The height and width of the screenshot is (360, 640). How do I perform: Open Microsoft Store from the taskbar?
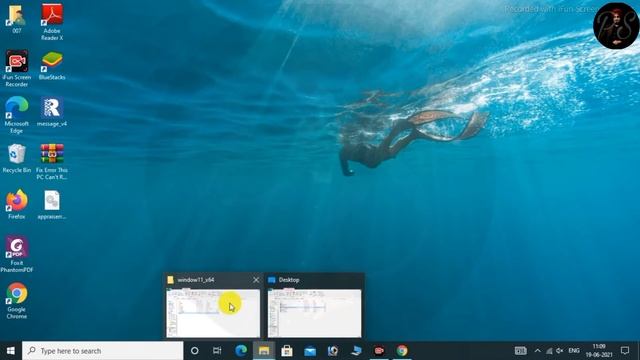pyautogui.click(x=287, y=351)
